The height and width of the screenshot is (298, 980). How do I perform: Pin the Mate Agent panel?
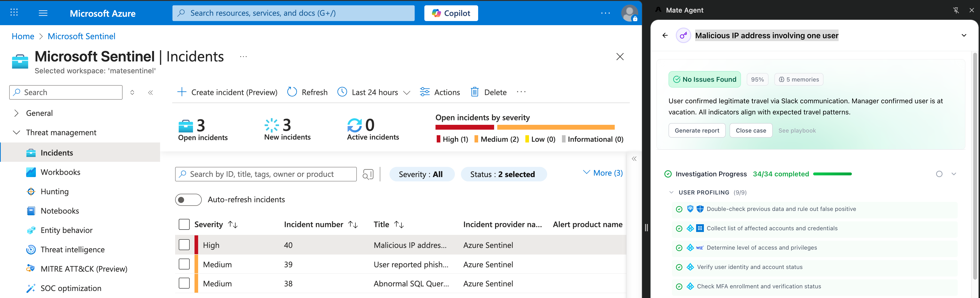coord(956,10)
